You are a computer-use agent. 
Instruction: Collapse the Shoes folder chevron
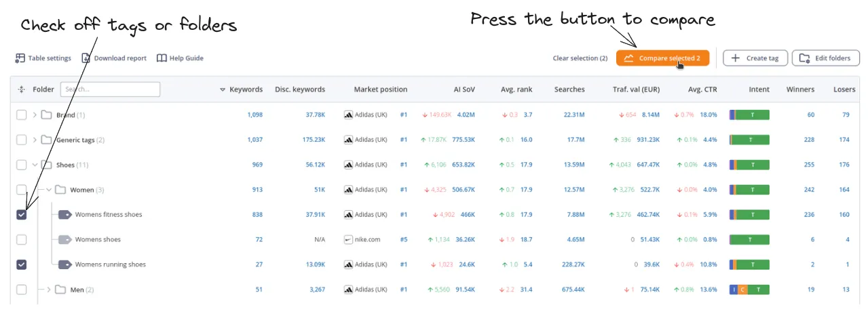tap(35, 165)
